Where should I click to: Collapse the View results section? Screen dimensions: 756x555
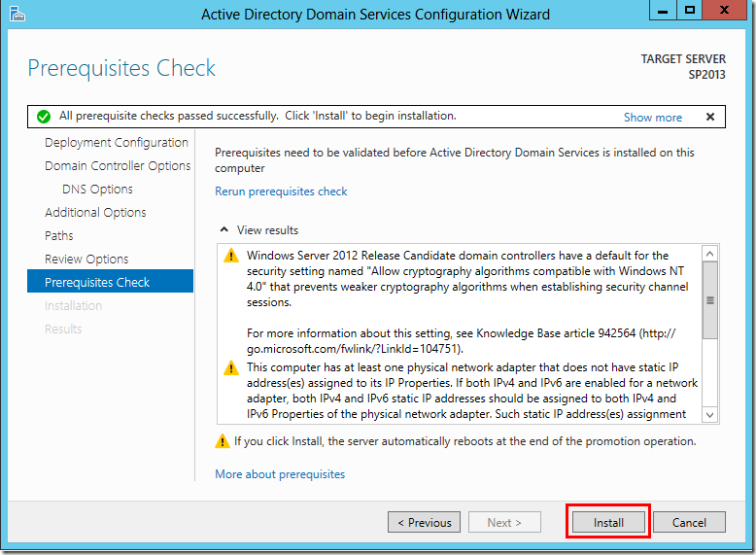(225, 230)
